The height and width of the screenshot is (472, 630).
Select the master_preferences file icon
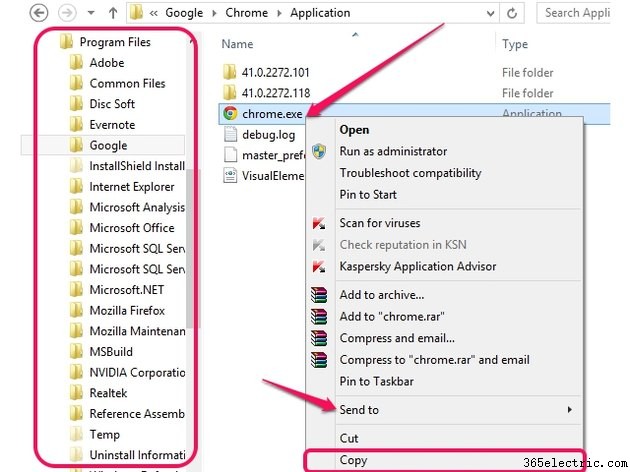coord(230,155)
